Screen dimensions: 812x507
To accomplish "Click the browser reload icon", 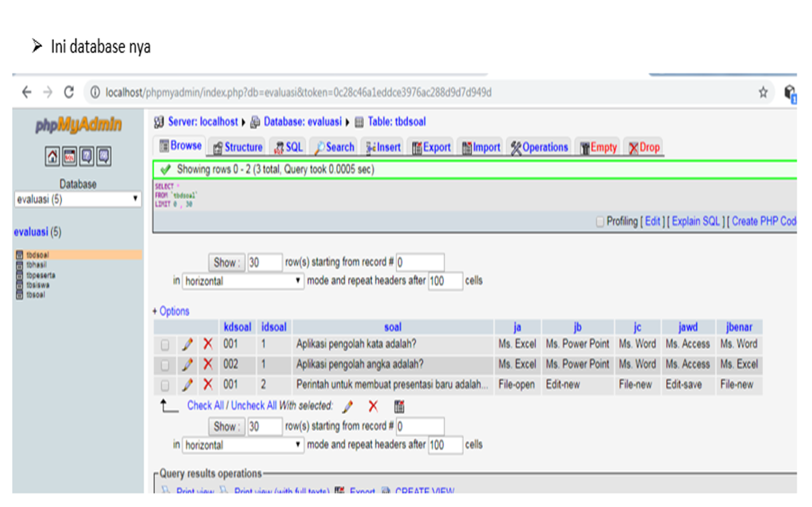I will pyautogui.click(x=69, y=93).
